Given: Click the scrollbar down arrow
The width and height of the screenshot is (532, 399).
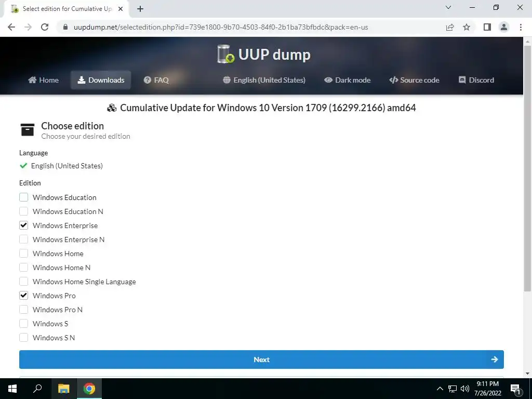Looking at the screenshot, I should (x=527, y=374).
